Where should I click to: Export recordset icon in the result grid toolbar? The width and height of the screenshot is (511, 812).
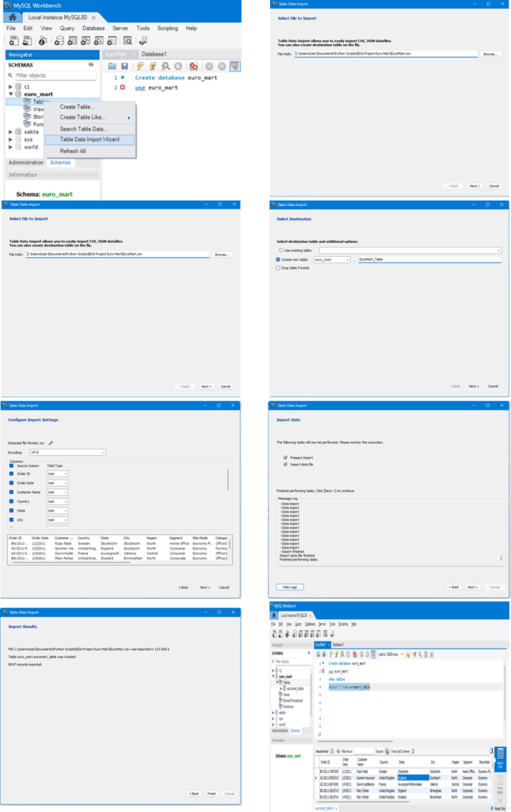387,751
